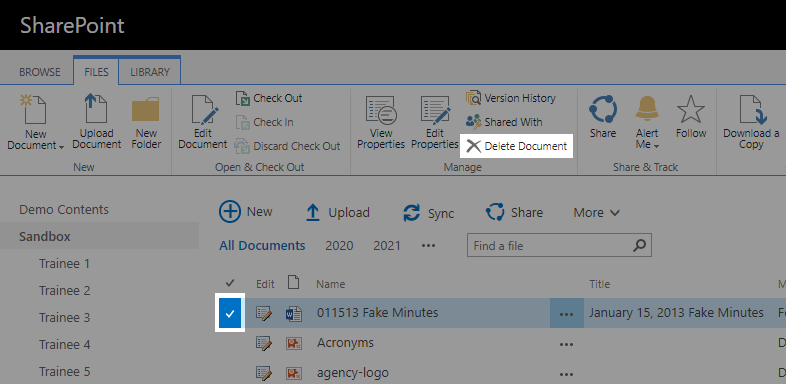The image size is (786, 384).
Task: Click Shared With in Manage group
Action: [x=504, y=122]
